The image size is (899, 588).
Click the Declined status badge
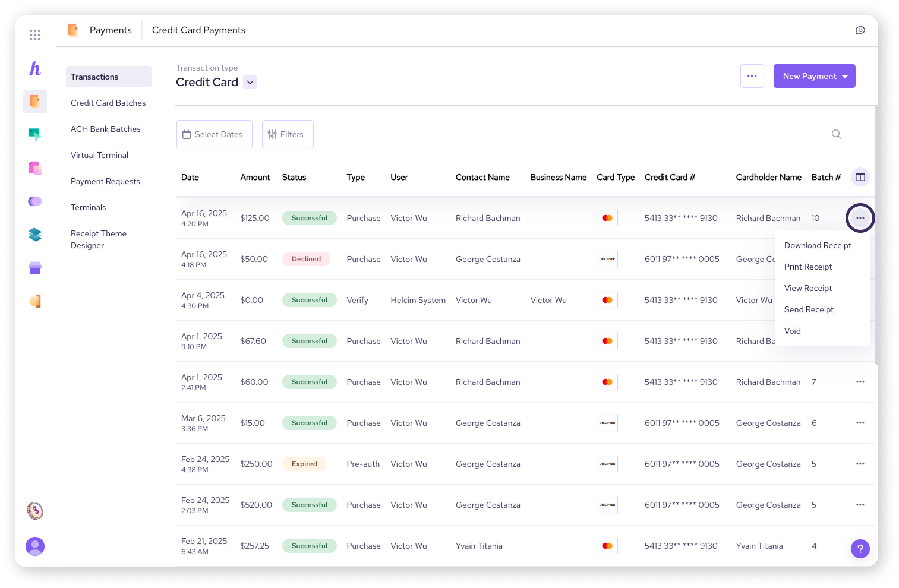tap(306, 259)
